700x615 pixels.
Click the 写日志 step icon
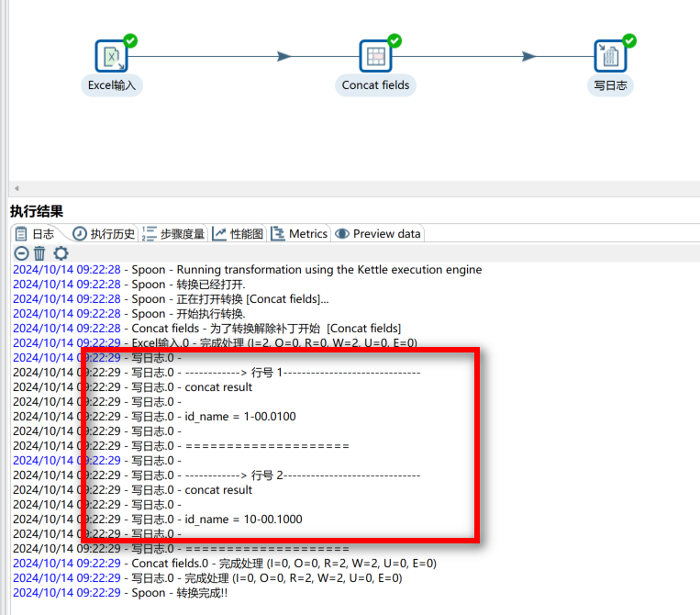(610, 56)
